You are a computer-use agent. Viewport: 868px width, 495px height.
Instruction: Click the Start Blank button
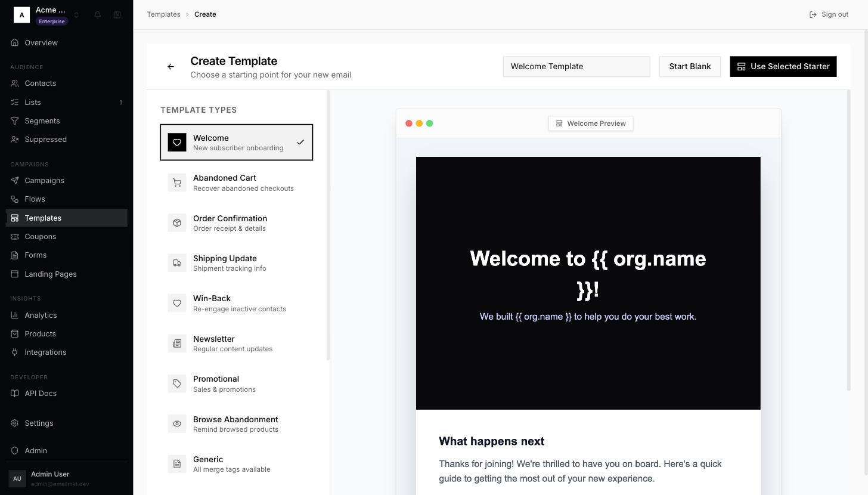point(690,67)
